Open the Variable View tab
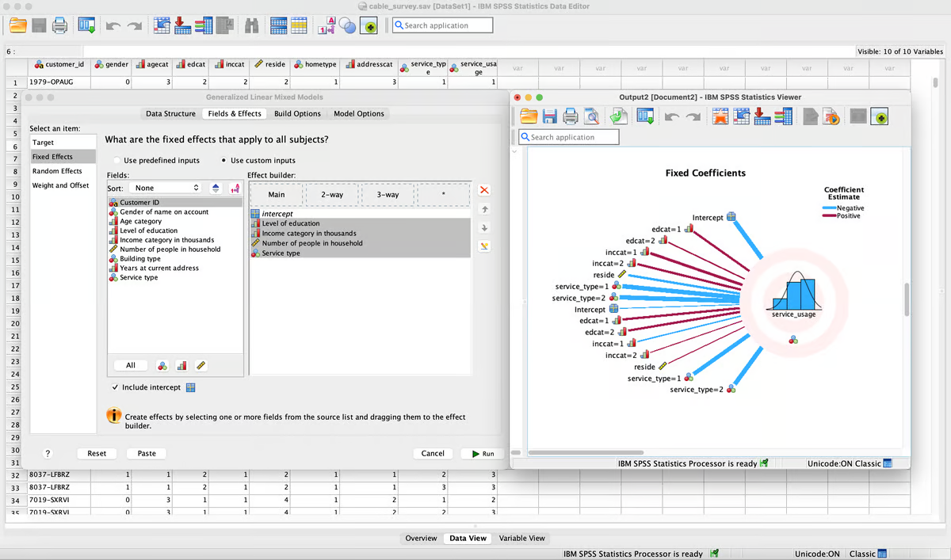The width and height of the screenshot is (951, 560). 521,538
